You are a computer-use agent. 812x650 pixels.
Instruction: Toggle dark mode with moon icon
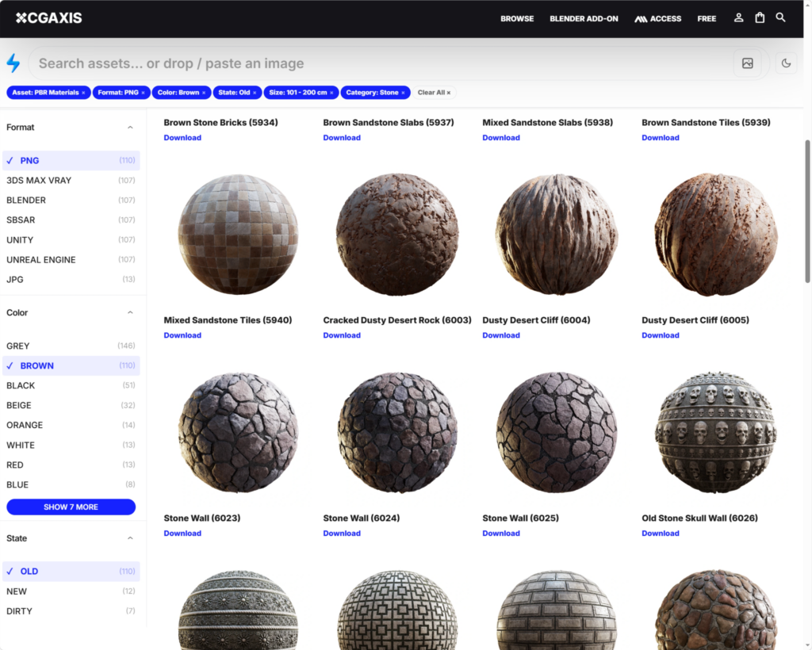[787, 63]
